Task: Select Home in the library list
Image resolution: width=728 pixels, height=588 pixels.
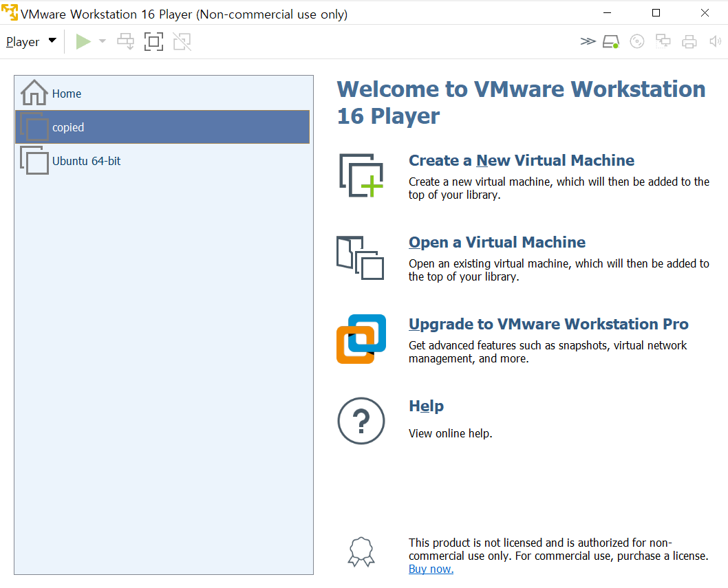Action: point(162,94)
